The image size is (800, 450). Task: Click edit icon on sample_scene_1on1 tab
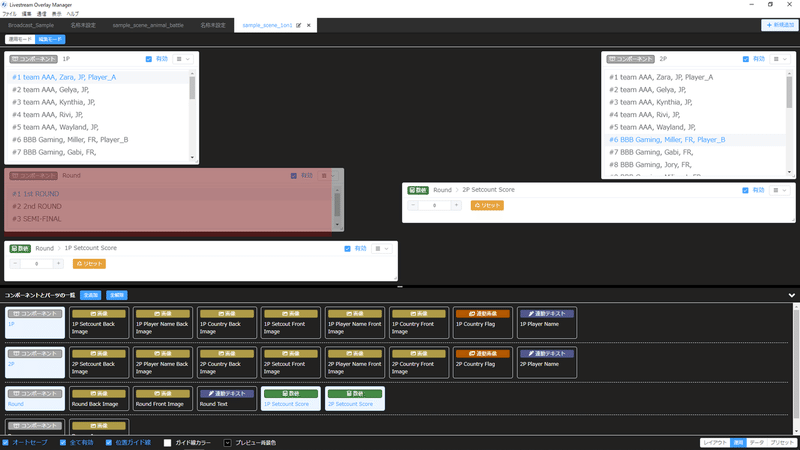pyautogui.click(x=298, y=25)
